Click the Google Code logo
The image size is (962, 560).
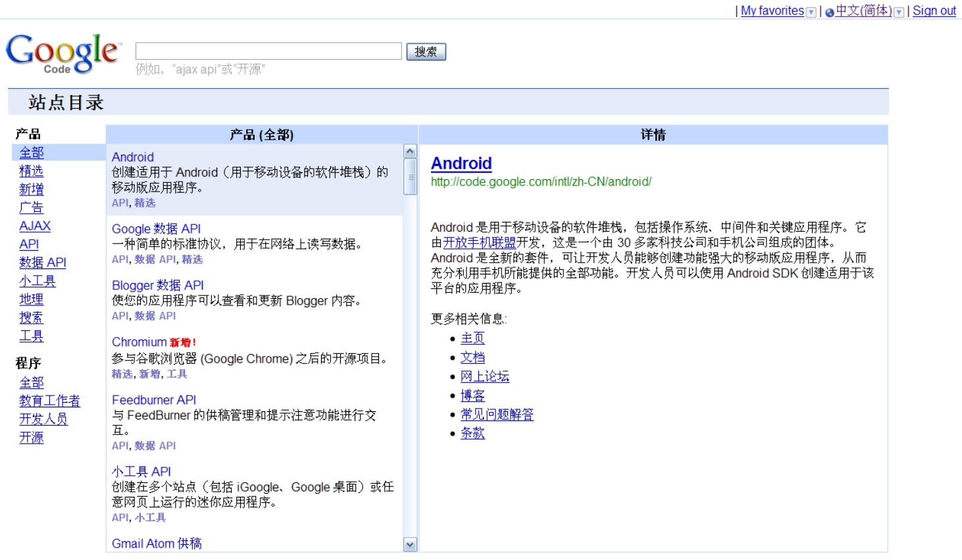[63, 53]
